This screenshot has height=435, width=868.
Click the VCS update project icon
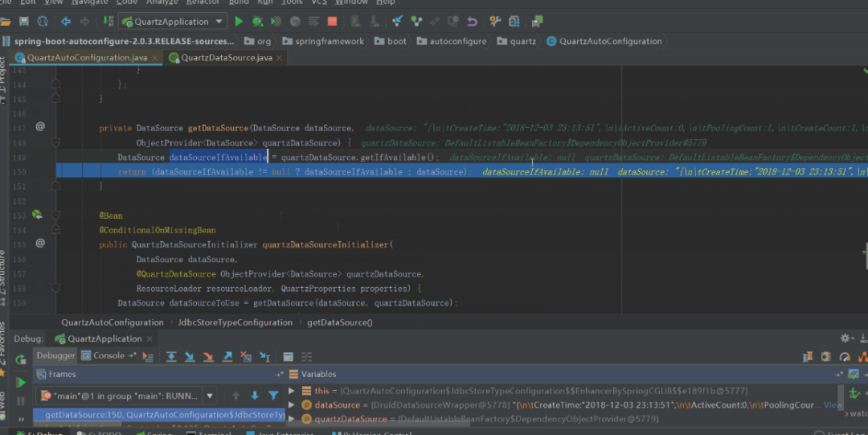(x=398, y=22)
